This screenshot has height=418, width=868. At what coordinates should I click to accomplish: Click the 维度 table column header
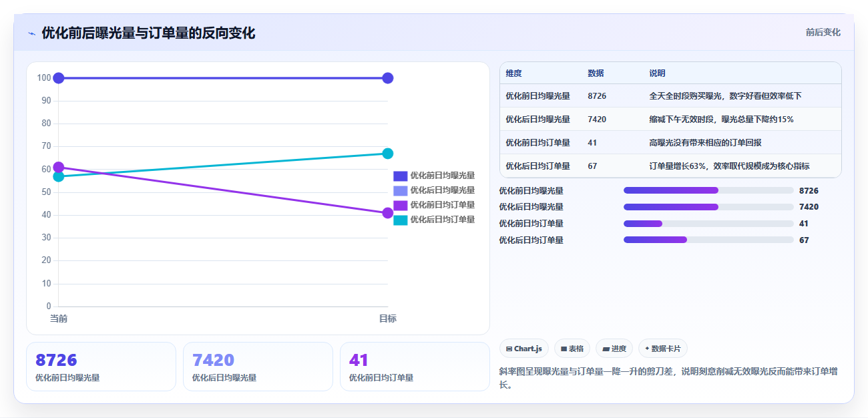point(513,73)
